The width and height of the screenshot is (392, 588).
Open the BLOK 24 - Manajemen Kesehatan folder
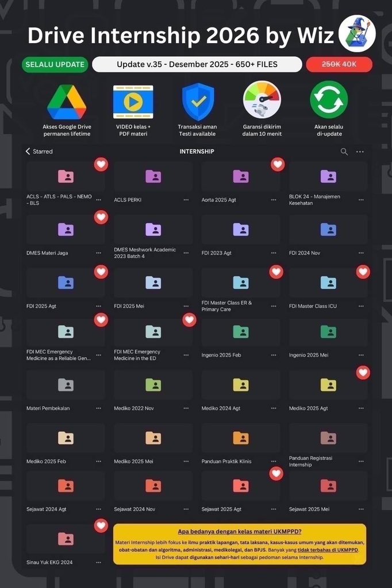[328, 183]
